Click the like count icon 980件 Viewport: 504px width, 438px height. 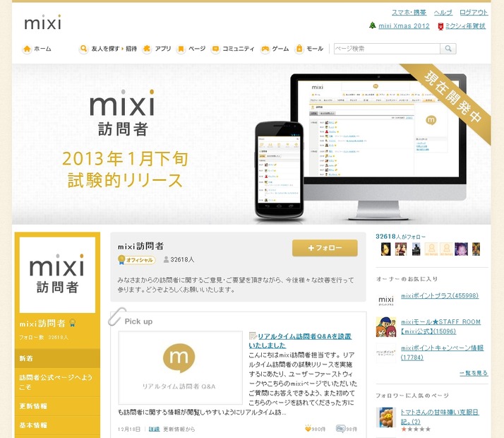pos(308,428)
